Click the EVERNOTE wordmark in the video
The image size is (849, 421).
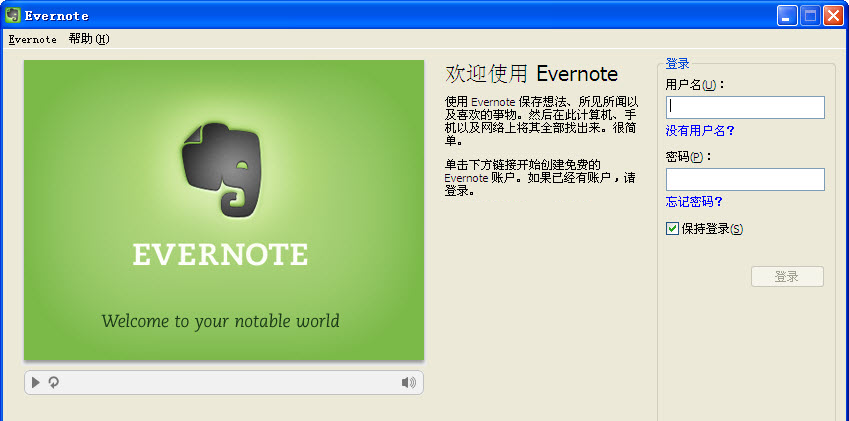pos(220,255)
